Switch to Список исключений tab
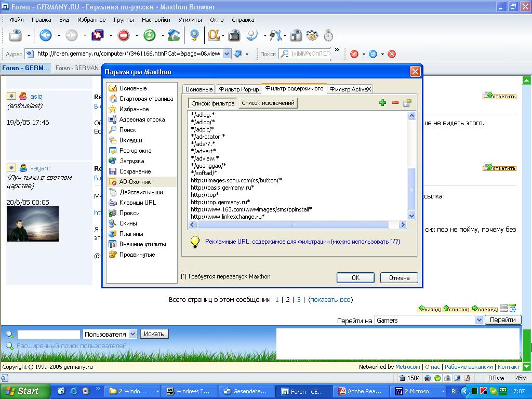This screenshot has height=399, width=532. (268, 103)
